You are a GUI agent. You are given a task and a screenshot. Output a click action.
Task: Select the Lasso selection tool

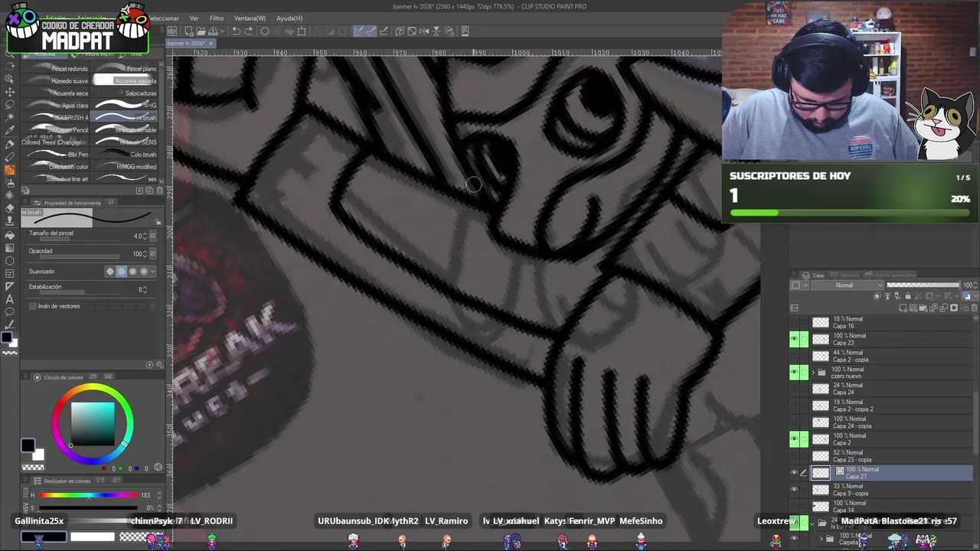tap(10, 105)
